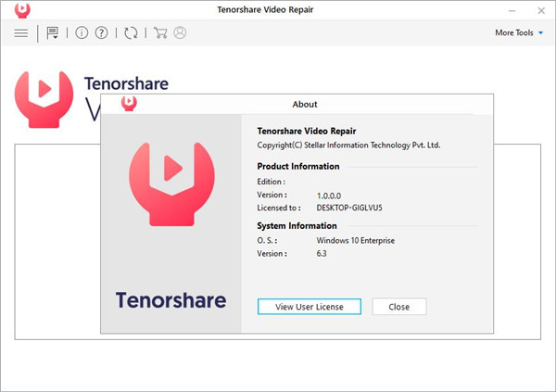Open the shopping cart buy icon
The width and height of the screenshot is (556, 392).
[x=160, y=32]
